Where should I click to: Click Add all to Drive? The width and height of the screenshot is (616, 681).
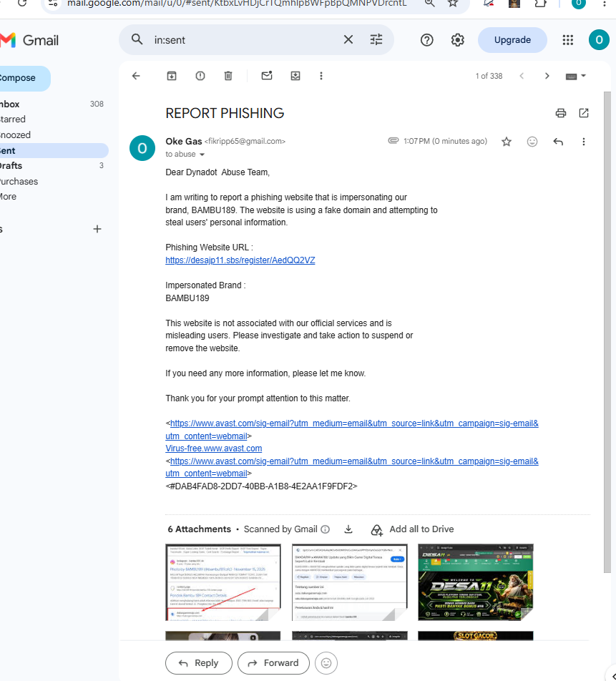point(413,529)
